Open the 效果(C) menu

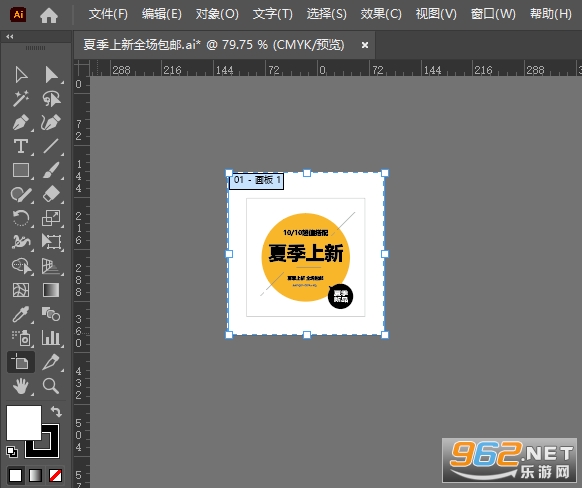(x=381, y=14)
